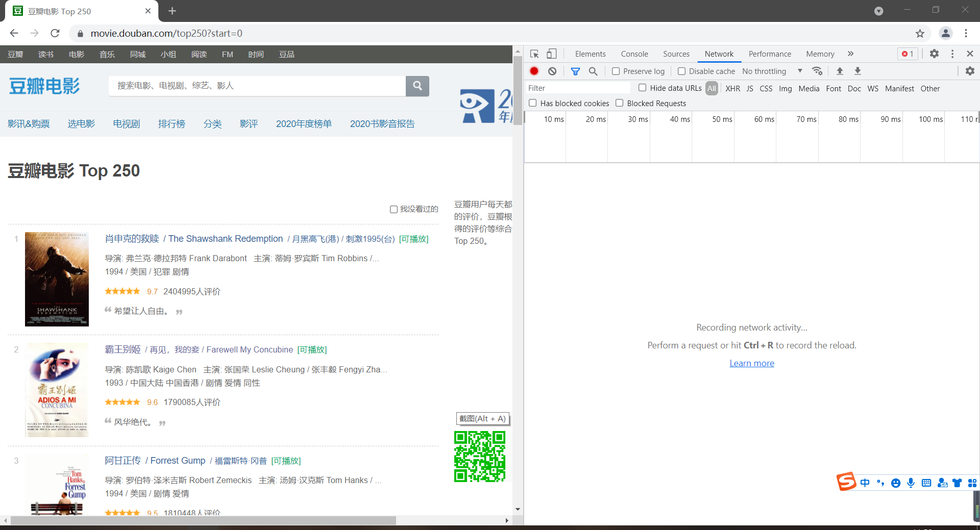This screenshot has height=530, width=980.
Task: Check Hide data URLs
Action: click(x=643, y=88)
